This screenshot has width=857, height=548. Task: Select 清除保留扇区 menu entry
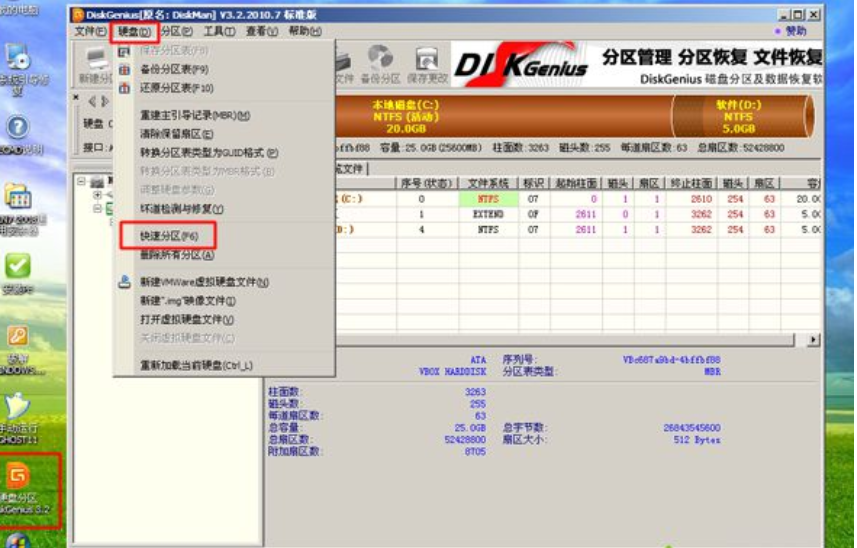tap(224, 134)
